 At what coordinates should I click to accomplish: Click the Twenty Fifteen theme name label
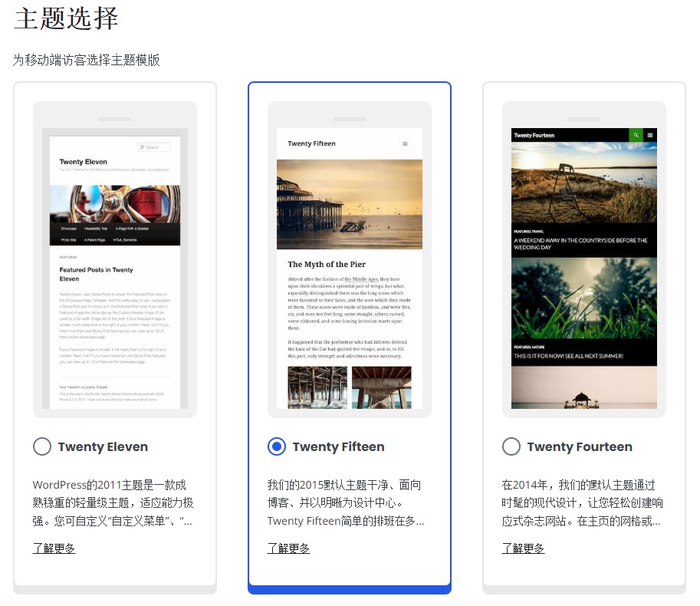pos(338,446)
